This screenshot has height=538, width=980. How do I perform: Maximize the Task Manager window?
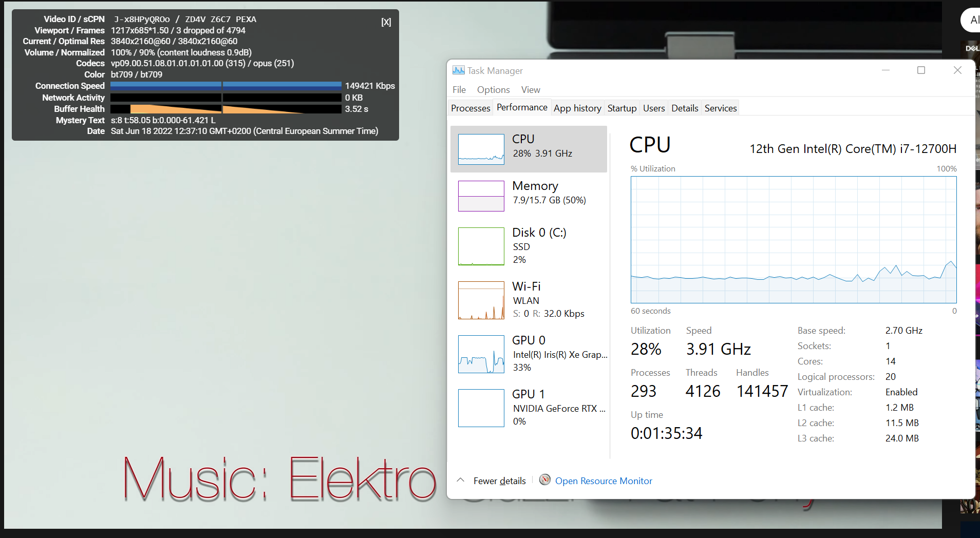tap(921, 70)
